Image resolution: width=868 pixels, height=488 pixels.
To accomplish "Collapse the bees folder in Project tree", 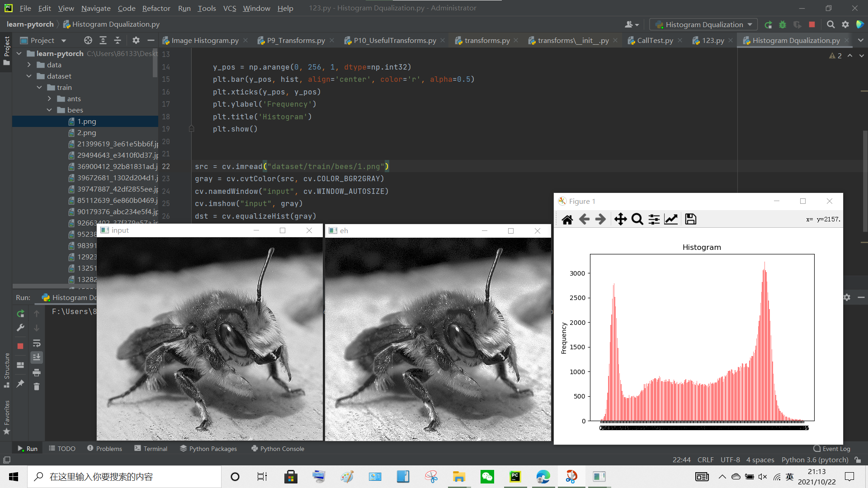I will pos(50,110).
